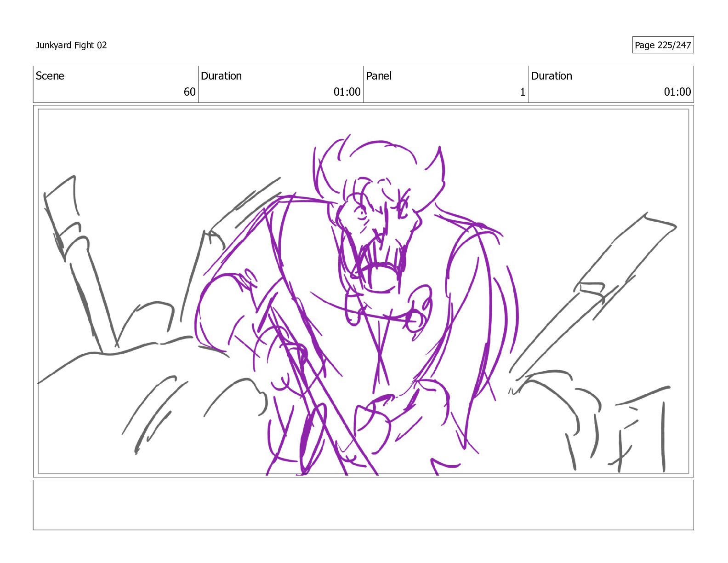Image resolution: width=728 pixels, height=563 pixels.
Task: Click the 'Page 225/247' page indicator
Action: (663, 45)
